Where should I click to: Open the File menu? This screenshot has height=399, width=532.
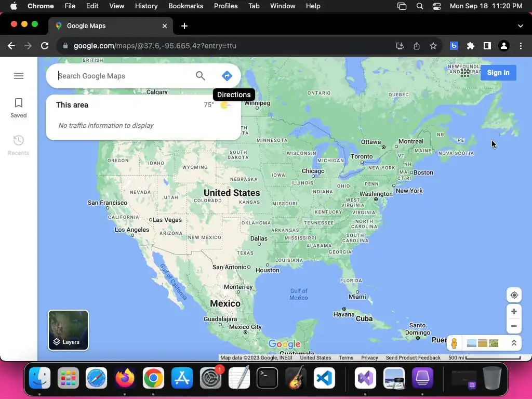(70, 6)
